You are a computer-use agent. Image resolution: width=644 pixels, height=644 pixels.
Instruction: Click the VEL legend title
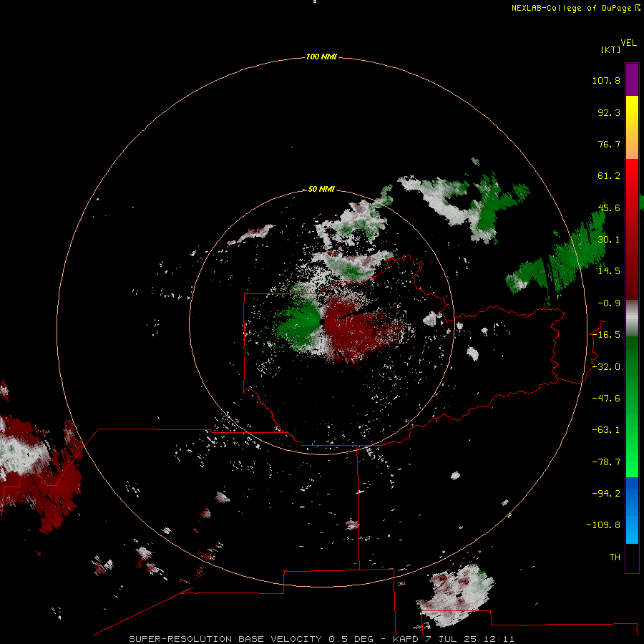628,43
